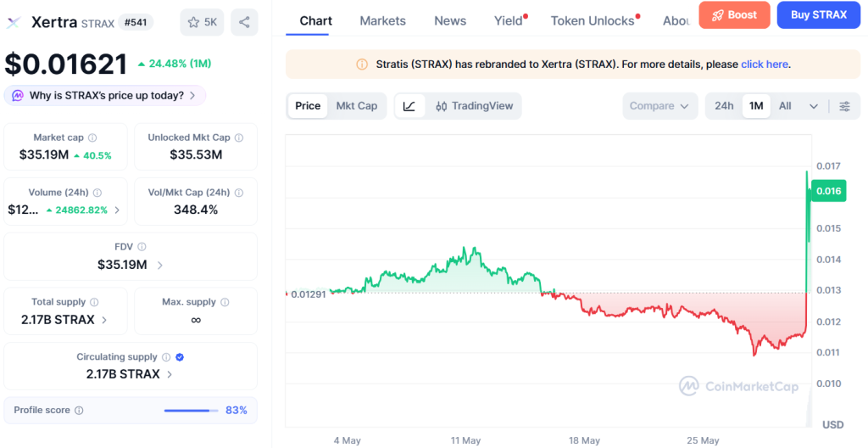
Task: Click the info icon next to Market cap
Action: [92, 137]
